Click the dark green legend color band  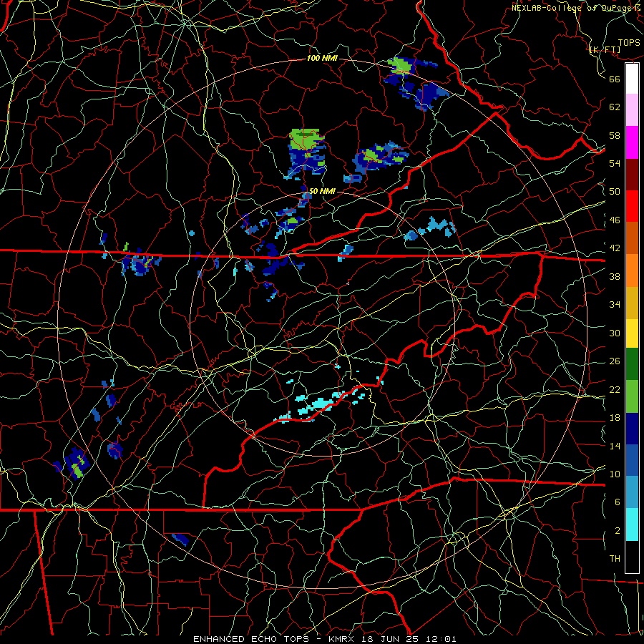[x=632, y=364]
